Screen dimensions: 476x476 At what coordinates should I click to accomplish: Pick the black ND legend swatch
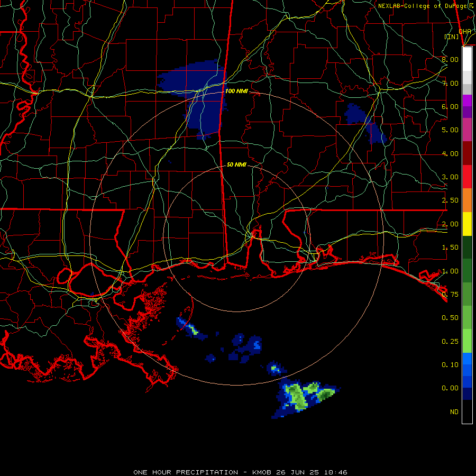pyautogui.click(x=467, y=411)
